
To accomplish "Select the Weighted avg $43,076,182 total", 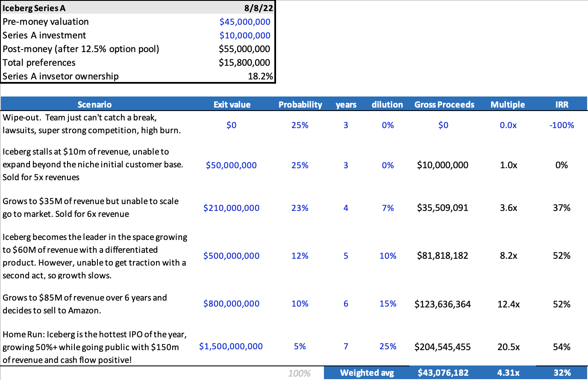I will (x=443, y=373).
